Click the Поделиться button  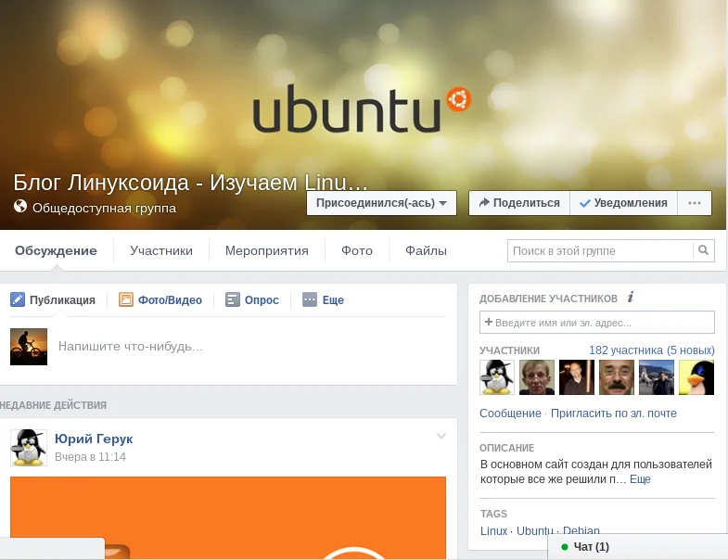(519, 203)
